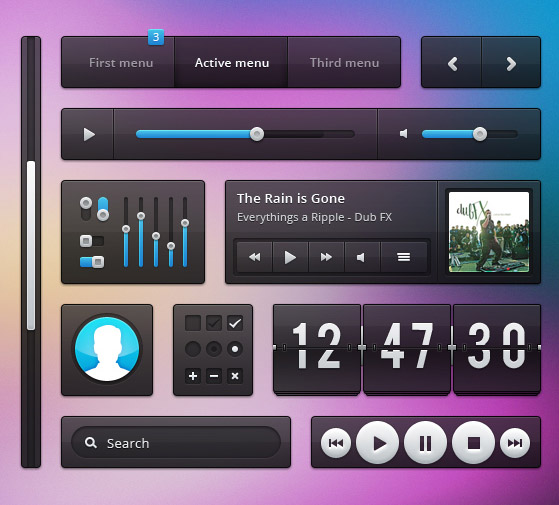Skip to previous track round button
This screenshot has height=505, width=559.
coord(336,443)
